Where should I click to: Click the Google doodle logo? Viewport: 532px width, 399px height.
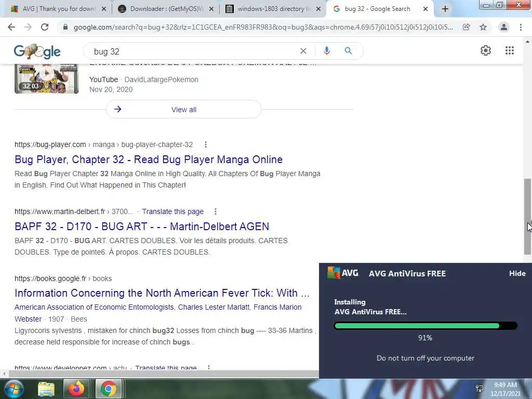(37, 51)
